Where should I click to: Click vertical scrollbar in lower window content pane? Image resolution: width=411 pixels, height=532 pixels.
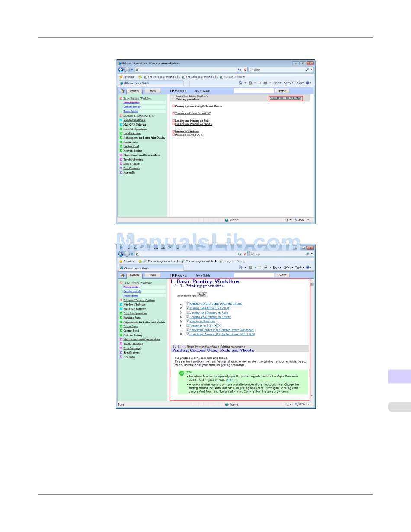coord(312,340)
